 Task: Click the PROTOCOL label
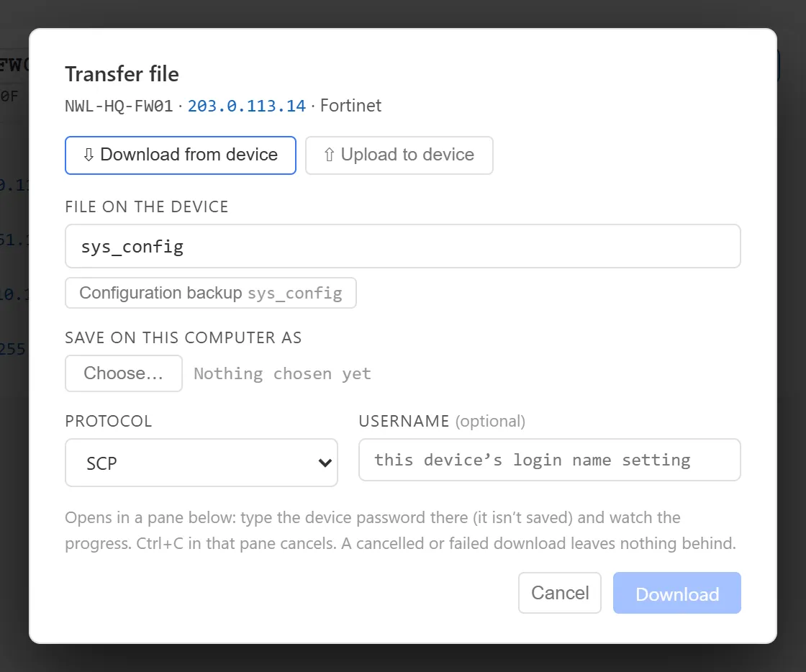click(109, 422)
